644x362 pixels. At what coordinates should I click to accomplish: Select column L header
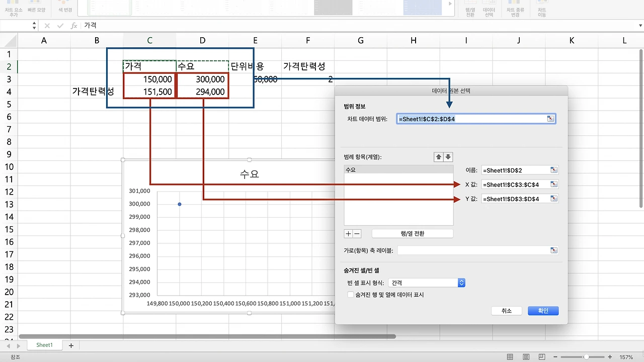click(x=624, y=41)
